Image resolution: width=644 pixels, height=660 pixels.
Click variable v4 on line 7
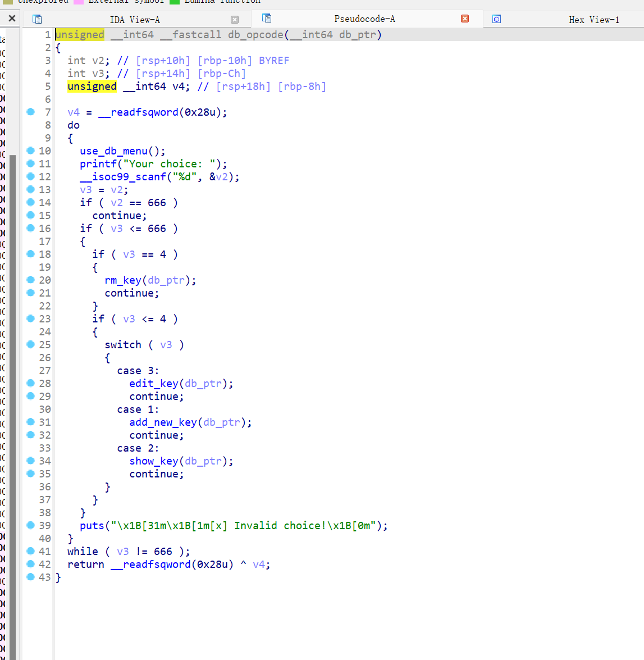click(x=74, y=112)
